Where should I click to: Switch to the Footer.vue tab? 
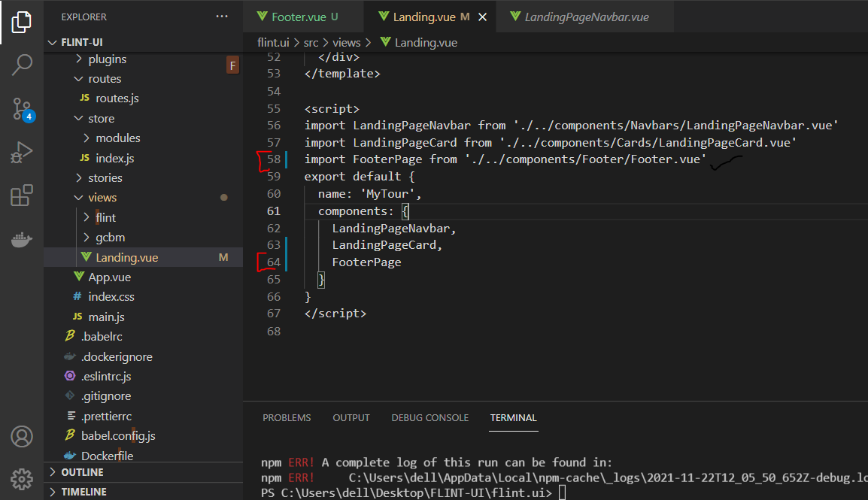300,15
